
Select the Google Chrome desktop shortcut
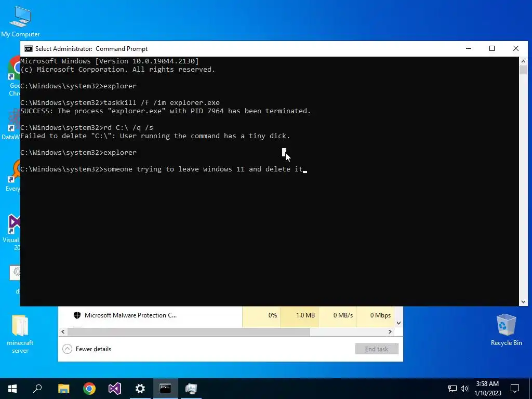(14, 76)
